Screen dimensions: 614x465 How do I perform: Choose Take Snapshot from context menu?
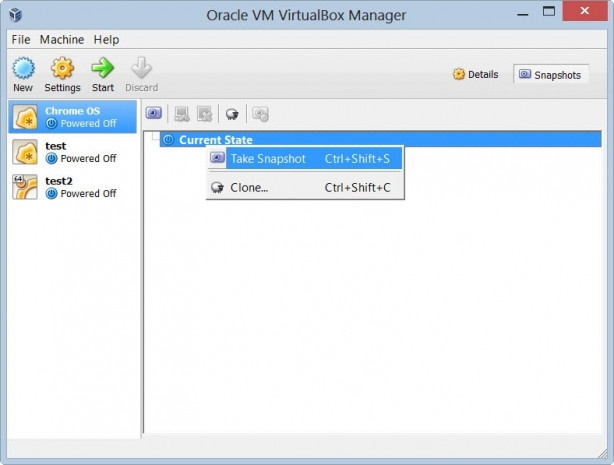(x=305, y=159)
